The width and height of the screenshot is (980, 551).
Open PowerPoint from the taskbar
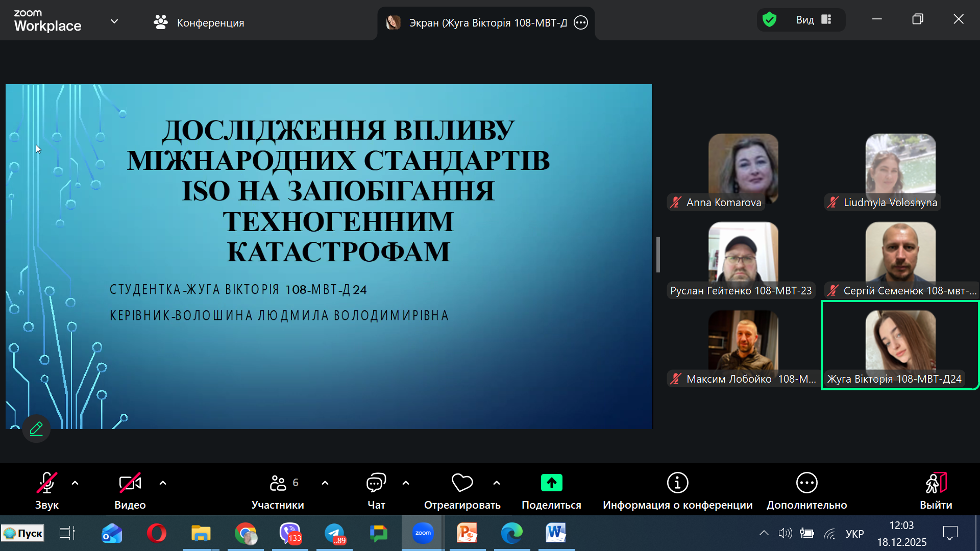point(467,533)
